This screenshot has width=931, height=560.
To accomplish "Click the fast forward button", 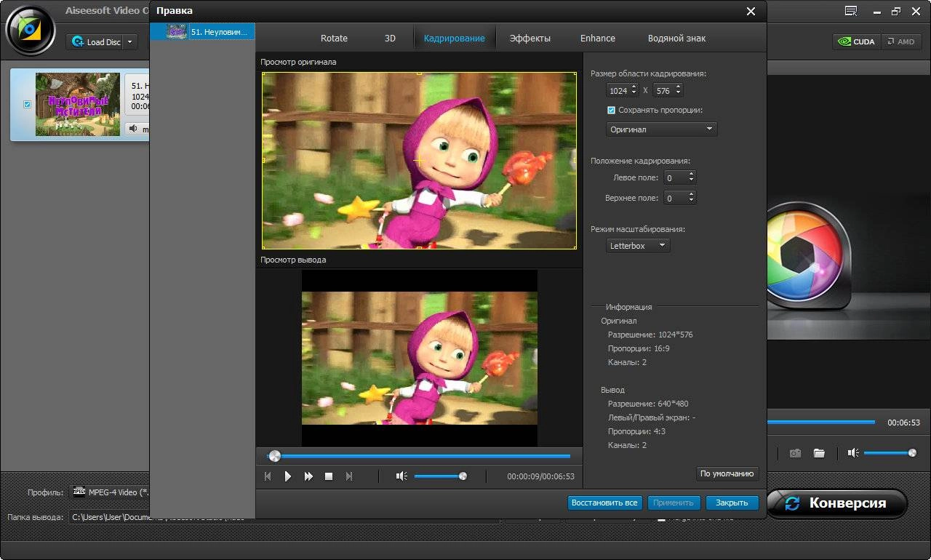I will coord(308,476).
